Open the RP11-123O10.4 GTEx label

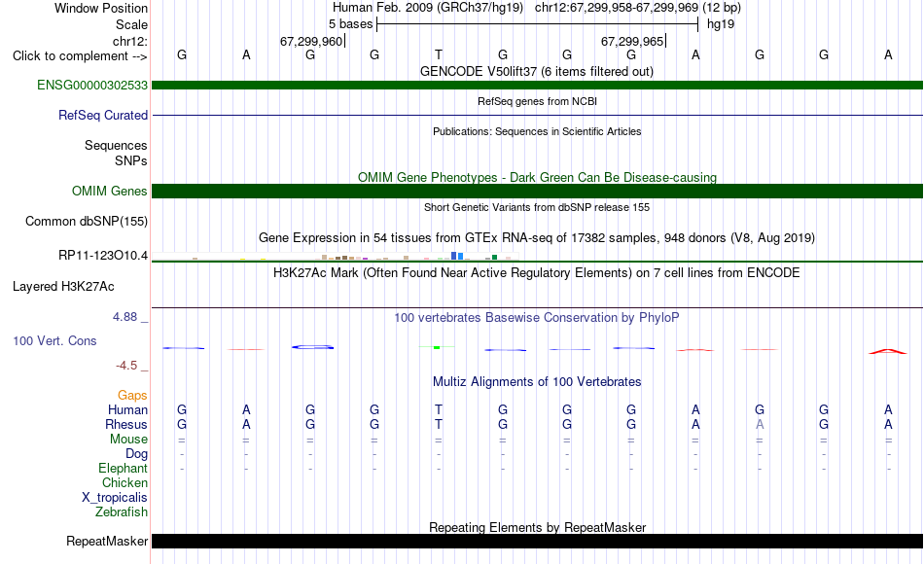point(102,255)
